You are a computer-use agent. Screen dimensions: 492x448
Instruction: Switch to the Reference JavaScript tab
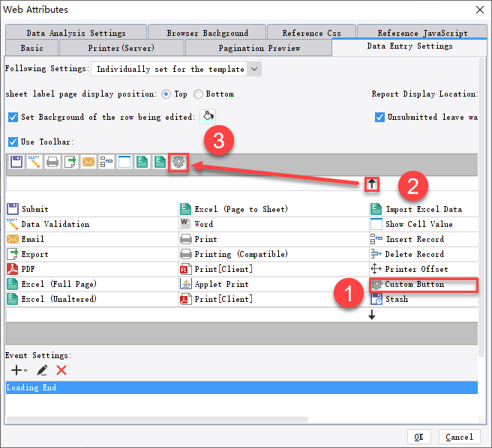[x=422, y=33]
